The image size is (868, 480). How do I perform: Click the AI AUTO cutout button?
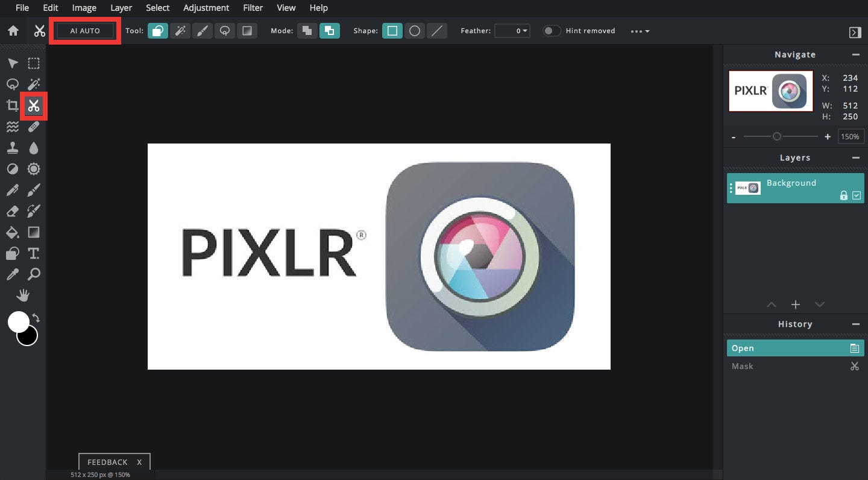pyautogui.click(x=85, y=31)
